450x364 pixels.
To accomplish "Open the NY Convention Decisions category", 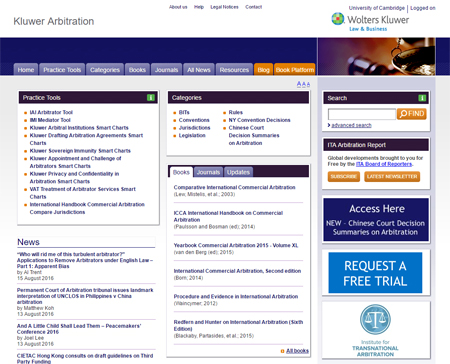I will tap(259, 120).
